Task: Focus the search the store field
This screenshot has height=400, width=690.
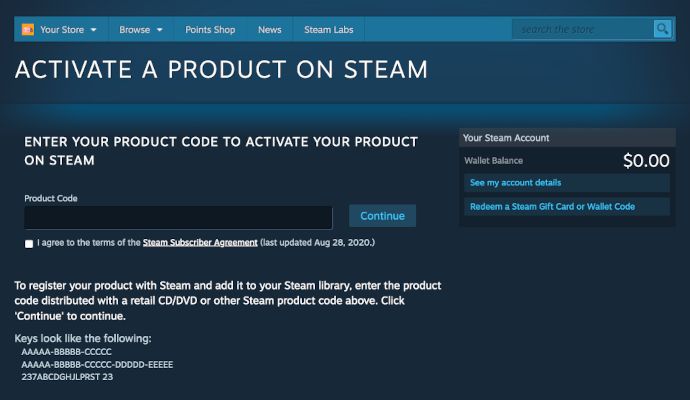Action: pos(583,29)
